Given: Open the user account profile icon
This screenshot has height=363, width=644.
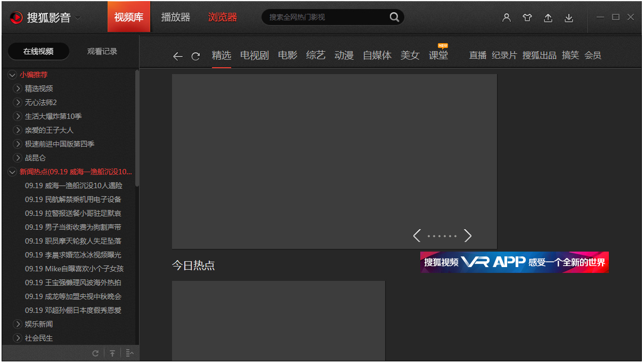Looking at the screenshot, I should click(506, 18).
